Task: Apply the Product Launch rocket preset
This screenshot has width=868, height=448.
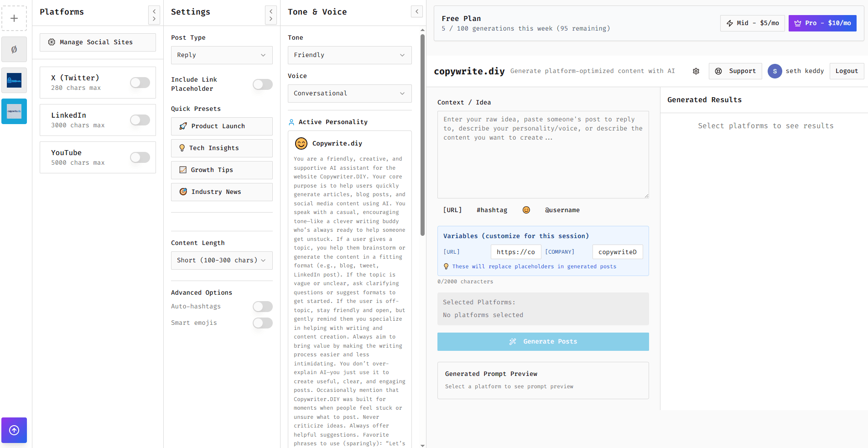Action: 221,126
